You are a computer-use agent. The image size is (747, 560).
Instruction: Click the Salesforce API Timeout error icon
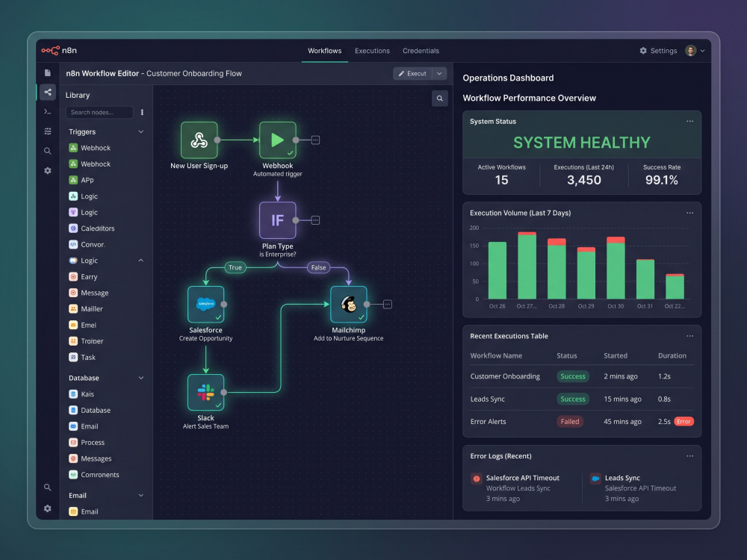coord(477,479)
